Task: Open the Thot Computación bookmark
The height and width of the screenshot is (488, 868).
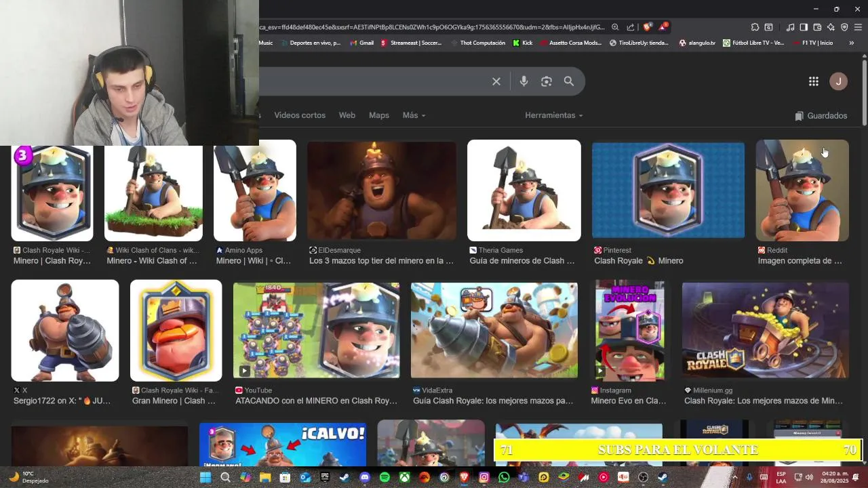Action: (x=477, y=43)
